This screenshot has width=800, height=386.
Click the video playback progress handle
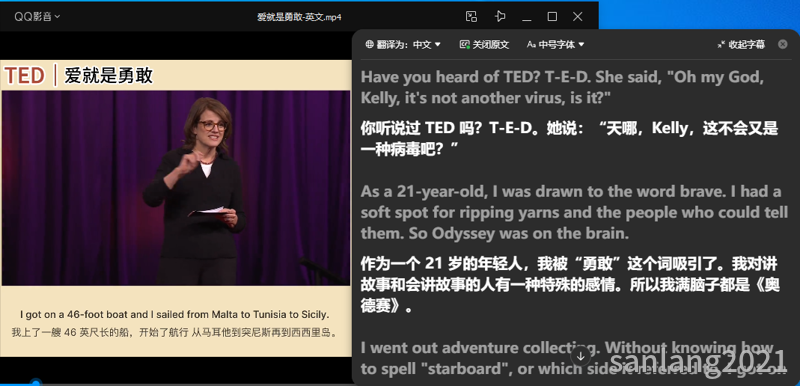click(x=35, y=382)
